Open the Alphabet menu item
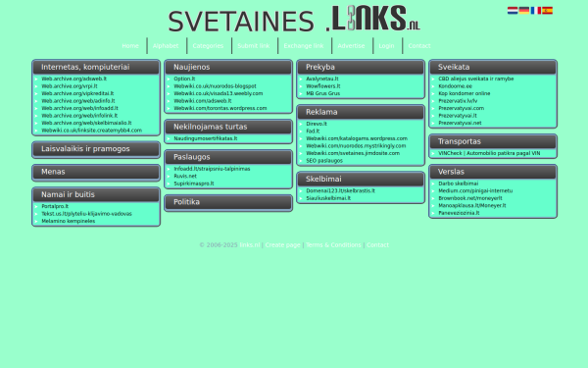Image resolution: width=588 pixels, height=368 pixels. pyautogui.click(x=166, y=46)
